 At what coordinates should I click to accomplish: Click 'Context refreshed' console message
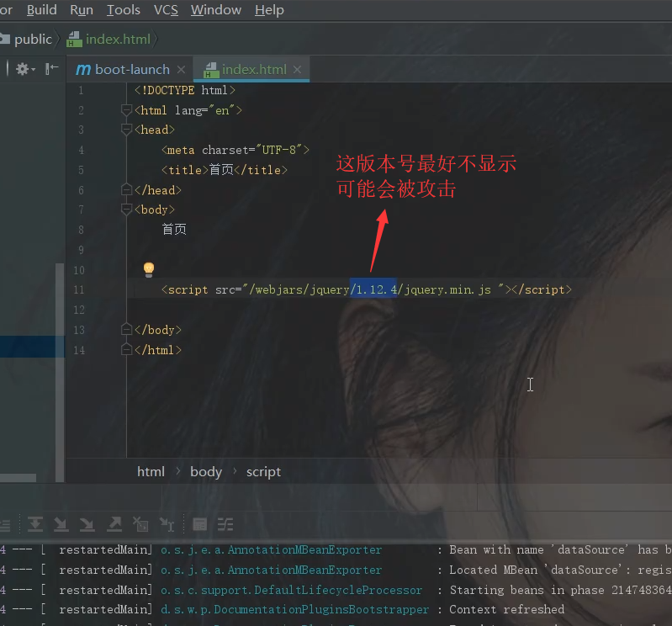[x=507, y=609]
